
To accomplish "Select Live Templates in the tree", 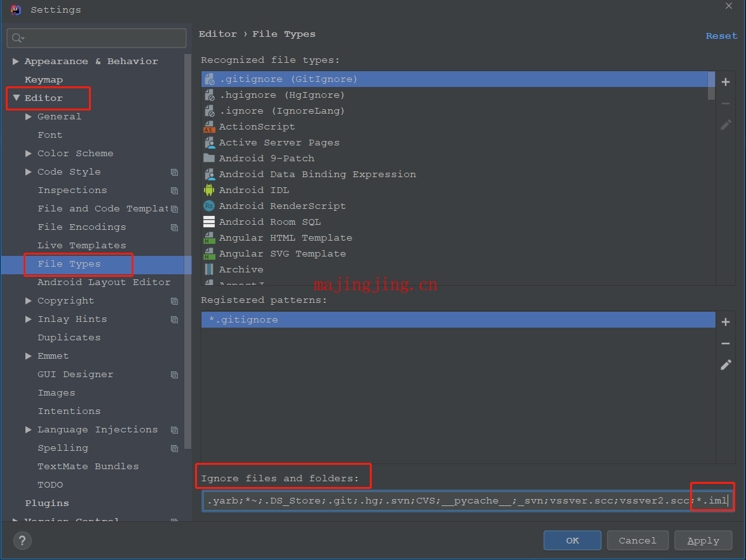I will tap(82, 246).
